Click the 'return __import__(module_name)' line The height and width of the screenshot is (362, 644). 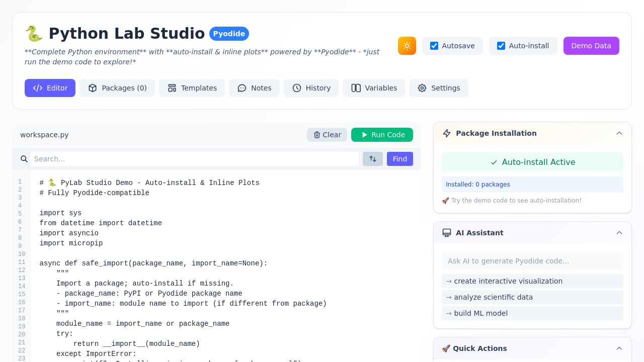tap(136, 344)
